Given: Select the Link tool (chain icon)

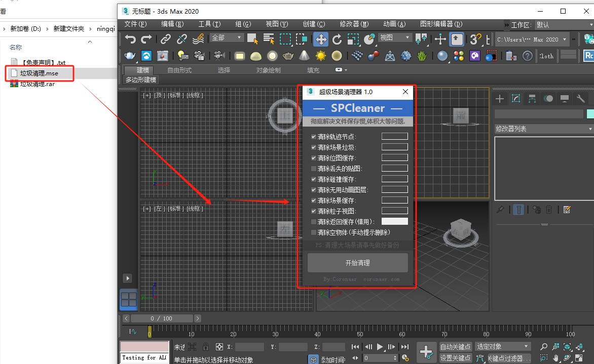Looking at the screenshot, I should pyautogui.click(x=166, y=39).
